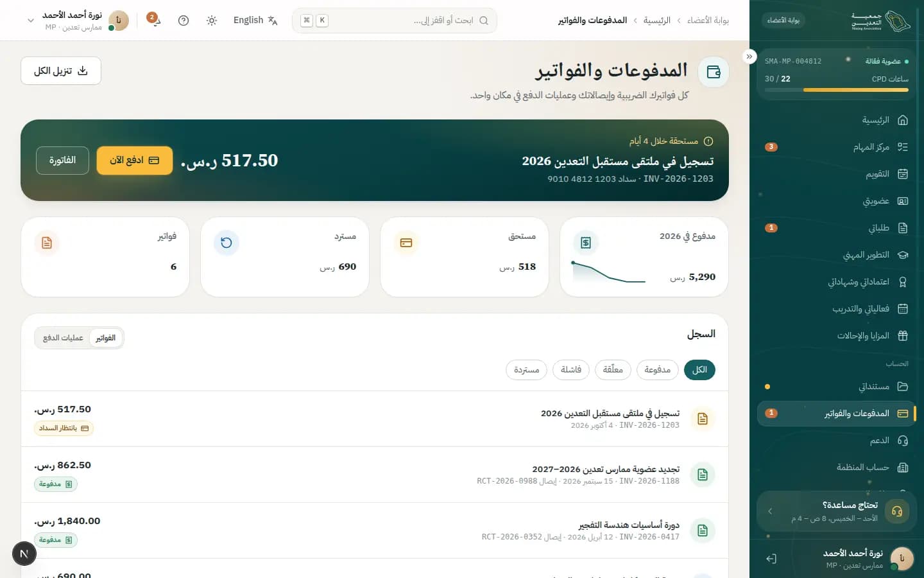Open invoice INV-2026-1188 document icon
Screen dimensions: 924x578
[703, 475]
